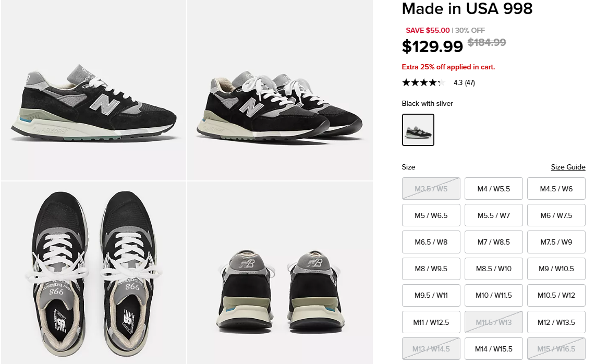
Task: Choose size M6.5 / W8
Action: pos(431,242)
